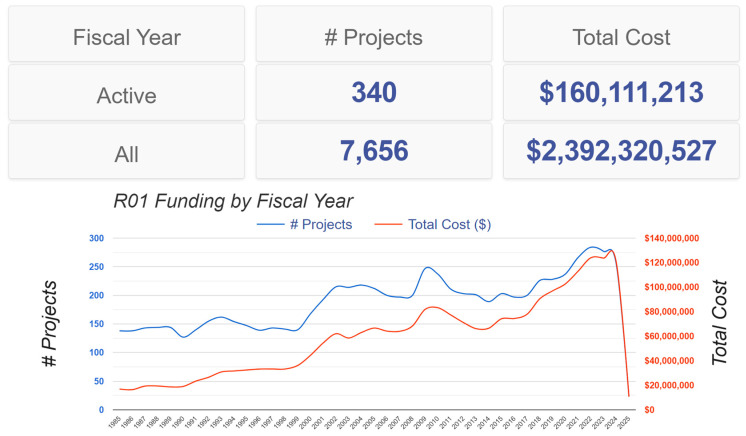The width and height of the screenshot is (746, 436).
Task: Click the Total Cost right axis title
Action: (719, 323)
